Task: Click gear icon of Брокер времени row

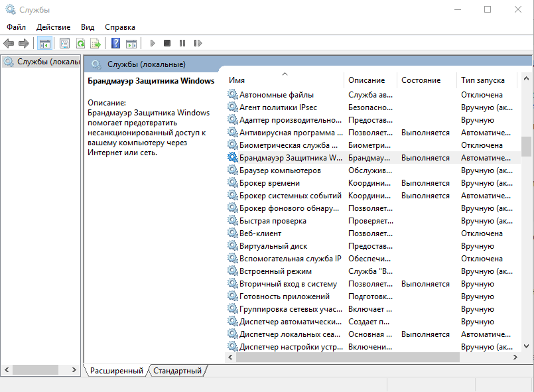Action: pos(232,183)
